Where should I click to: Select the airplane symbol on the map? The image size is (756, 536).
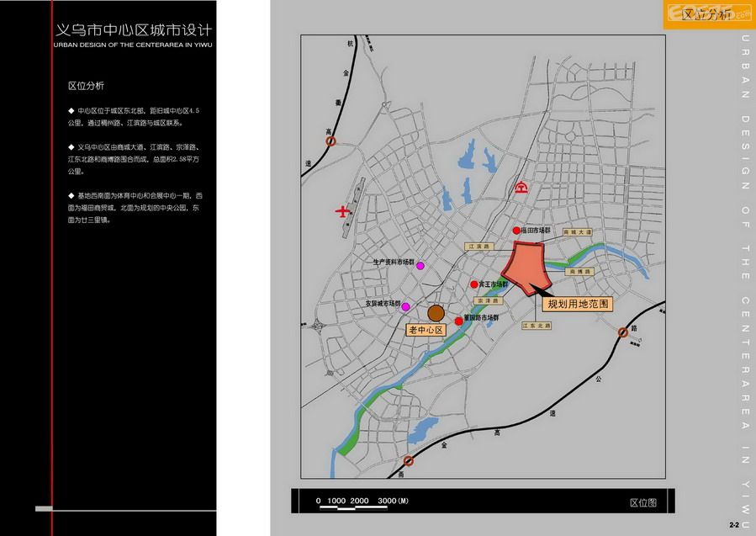(344, 210)
